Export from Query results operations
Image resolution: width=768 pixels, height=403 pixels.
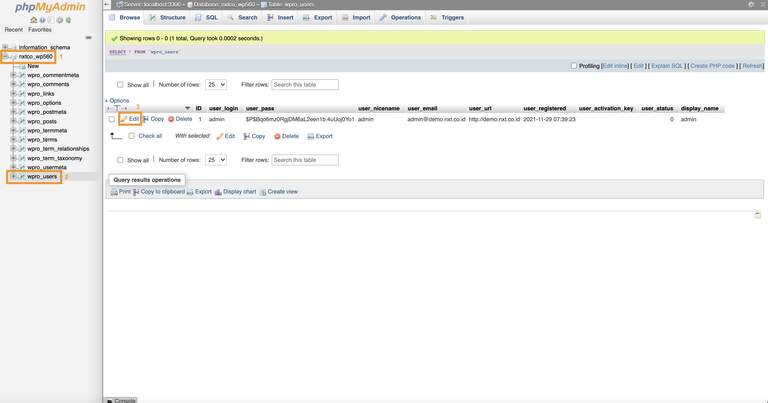click(x=199, y=191)
